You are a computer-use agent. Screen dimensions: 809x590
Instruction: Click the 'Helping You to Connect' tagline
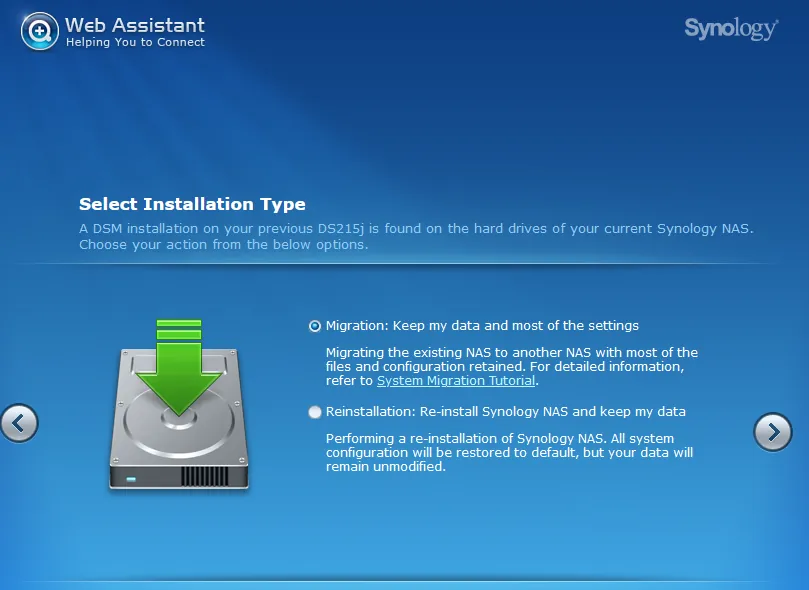[x=135, y=42]
